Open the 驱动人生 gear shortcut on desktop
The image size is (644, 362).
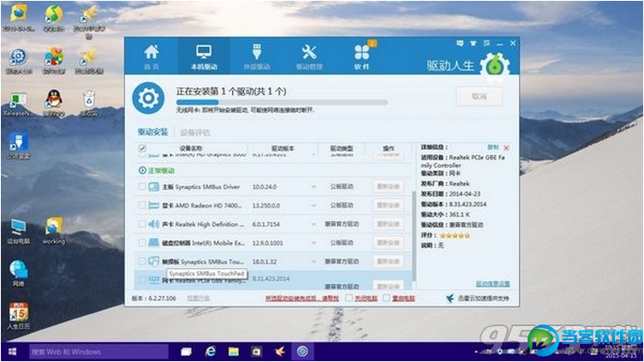click(19, 61)
